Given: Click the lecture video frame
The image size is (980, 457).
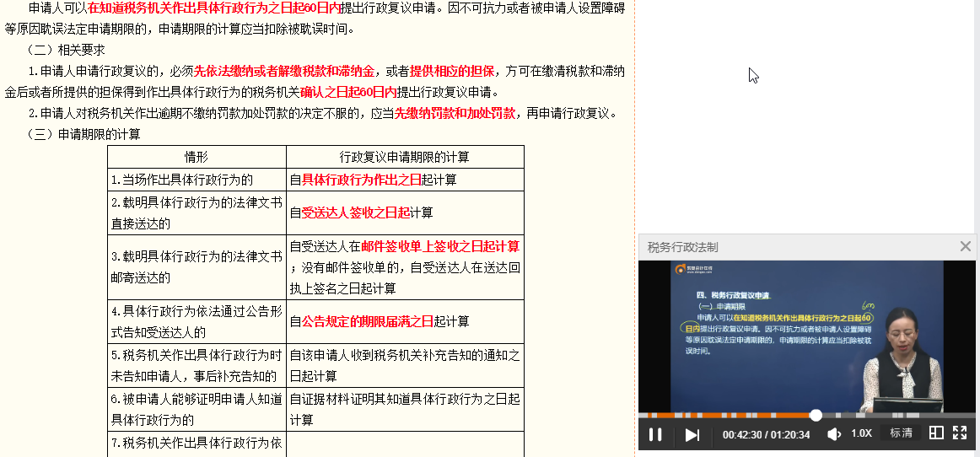Looking at the screenshot, I should point(806,336).
